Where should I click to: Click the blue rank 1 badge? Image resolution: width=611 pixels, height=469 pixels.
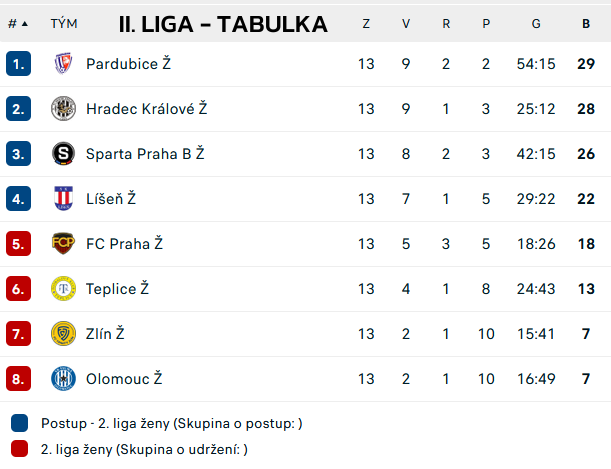click(x=18, y=63)
